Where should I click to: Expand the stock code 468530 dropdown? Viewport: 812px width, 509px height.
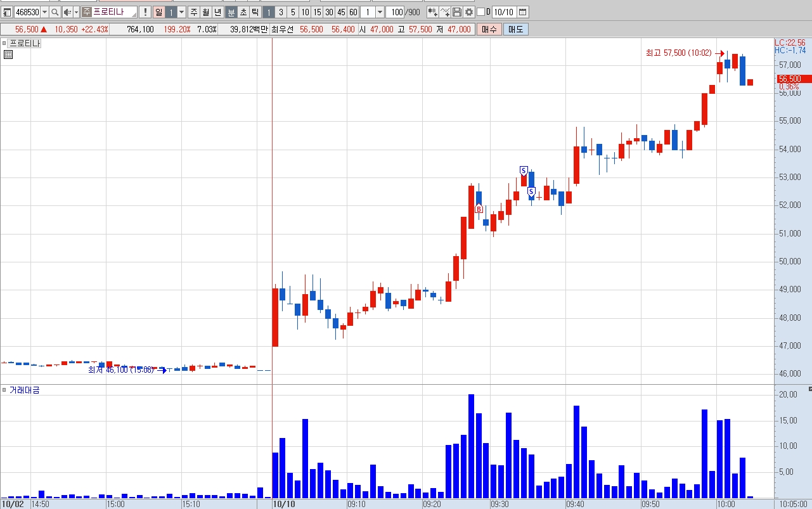pos(44,12)
